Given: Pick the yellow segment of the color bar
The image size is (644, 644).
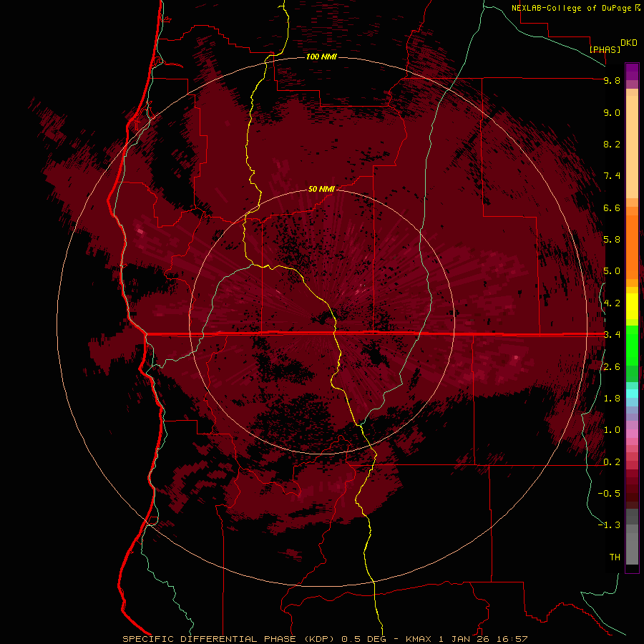Looking at the screenshot, I should 632,306.
